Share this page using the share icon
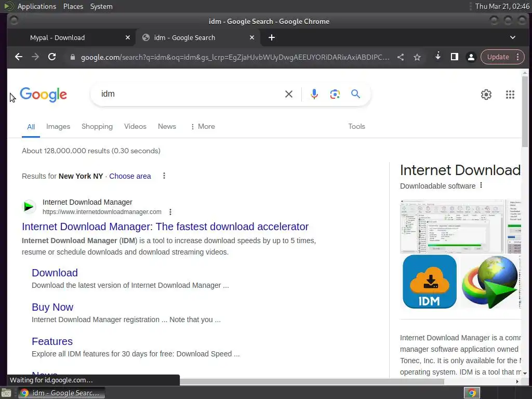This screenshot has height=399, width=532. 401,57
